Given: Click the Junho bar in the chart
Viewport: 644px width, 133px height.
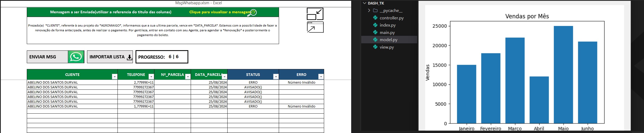Looking at the screenshot, I should pyautogui.click(x=588, y=83).
